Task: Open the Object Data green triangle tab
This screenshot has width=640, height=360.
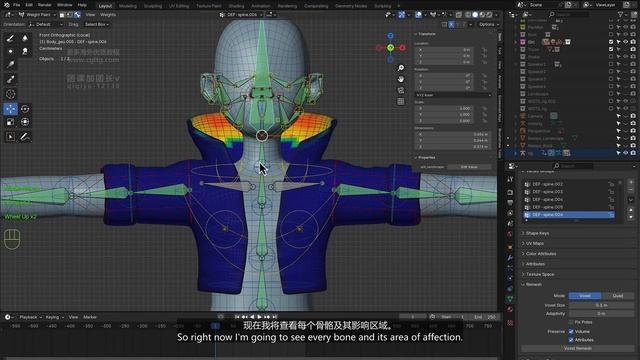Action: point(510,299)
